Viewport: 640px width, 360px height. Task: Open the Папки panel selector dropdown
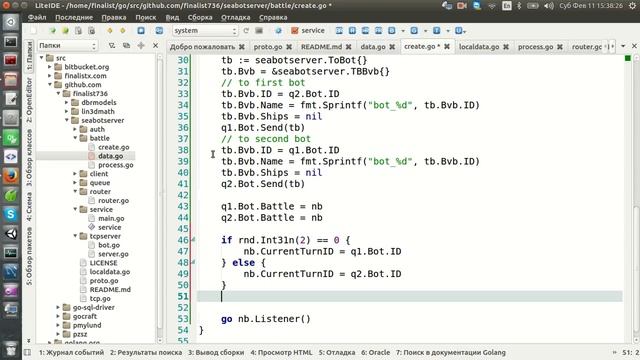[x=67, y=46]
